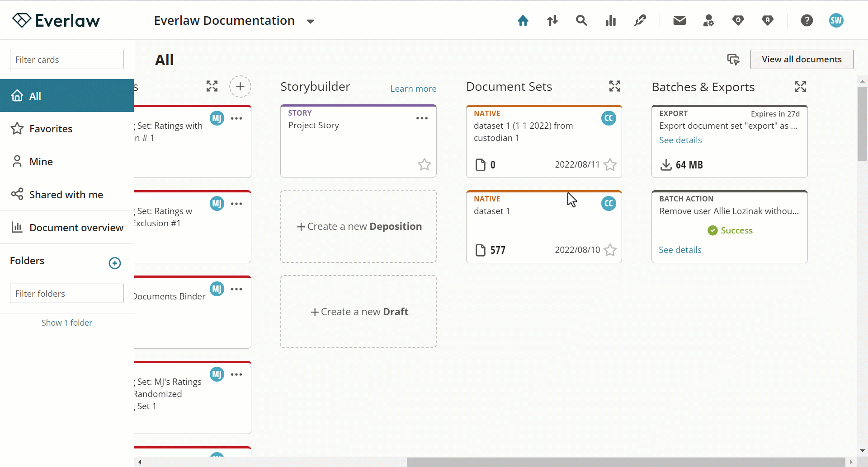
Task: Open the Everlaw logo home link
Action: pyautogui.click(x=56, y=20)
